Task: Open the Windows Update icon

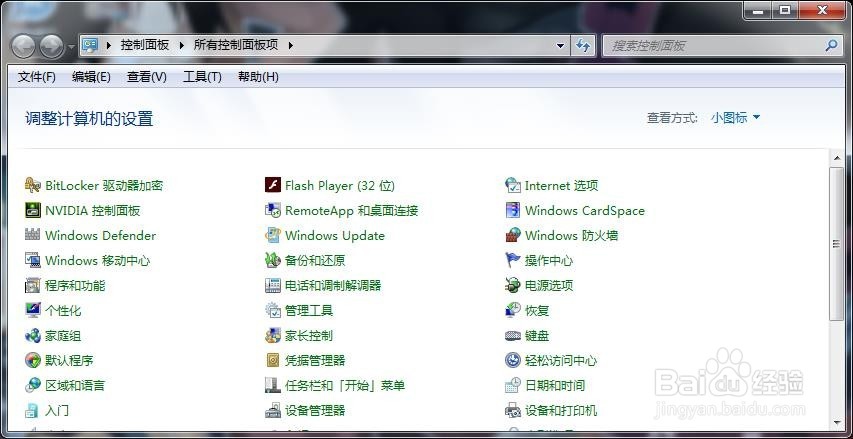Action: 273,236
